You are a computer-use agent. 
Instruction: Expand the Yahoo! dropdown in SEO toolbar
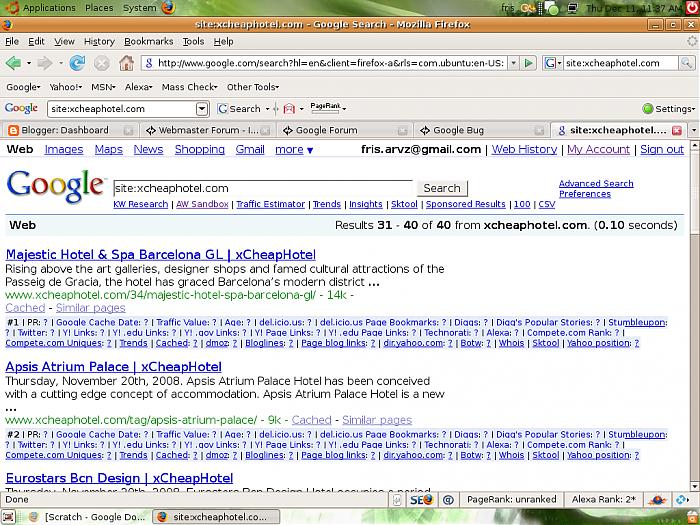point(66,87)
